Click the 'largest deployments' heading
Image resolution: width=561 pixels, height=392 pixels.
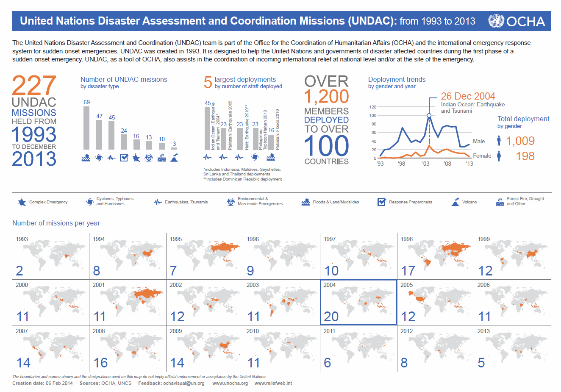[245, 79]
